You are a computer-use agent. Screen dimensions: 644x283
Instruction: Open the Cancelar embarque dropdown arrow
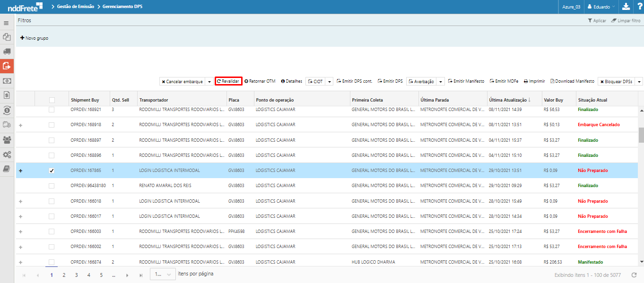(209, 82)
